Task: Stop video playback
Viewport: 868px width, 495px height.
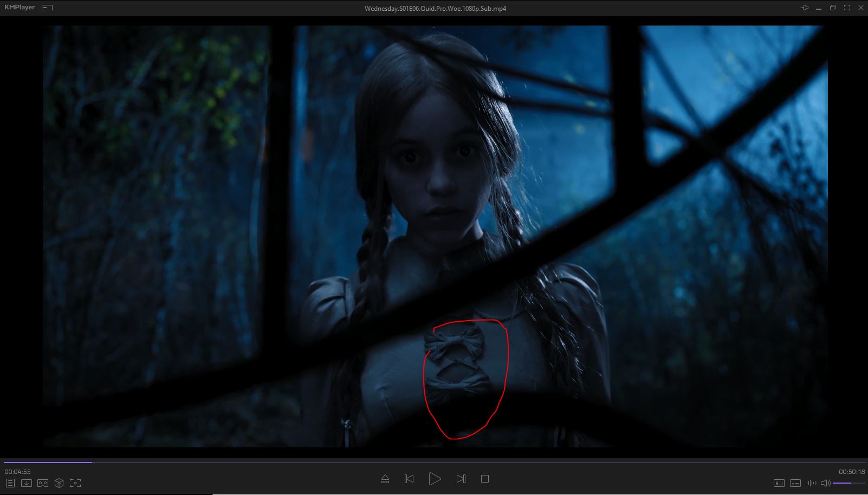Action: 485,479
